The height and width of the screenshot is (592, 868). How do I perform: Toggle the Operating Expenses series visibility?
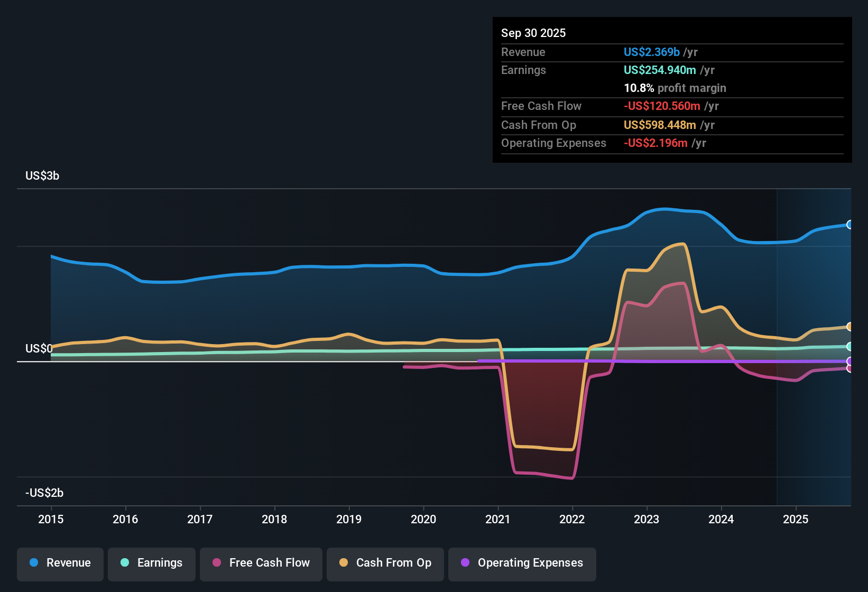coord(522,563)
